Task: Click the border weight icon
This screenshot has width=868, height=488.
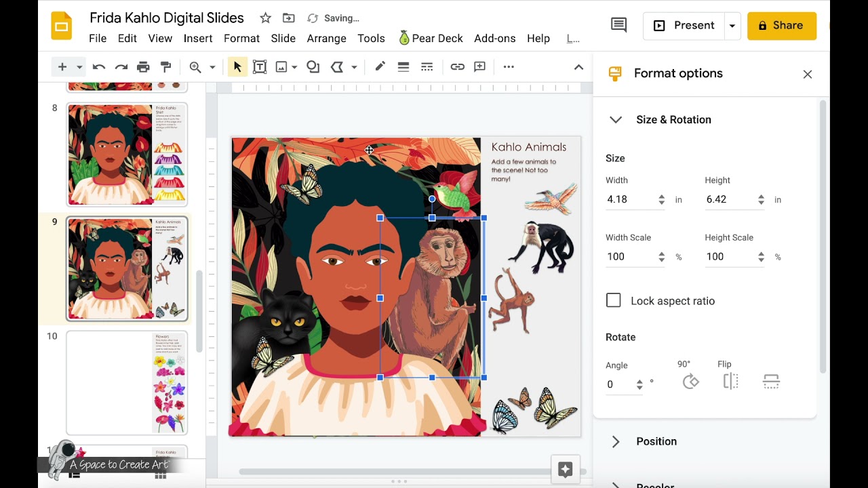Action: [403, 66]
